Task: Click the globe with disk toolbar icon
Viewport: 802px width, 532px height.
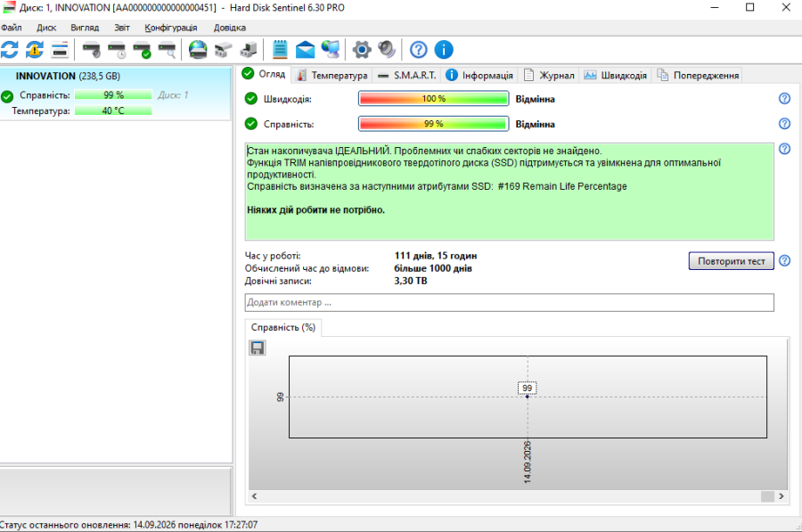Action: pyautogui.click(x=198, y=50)
